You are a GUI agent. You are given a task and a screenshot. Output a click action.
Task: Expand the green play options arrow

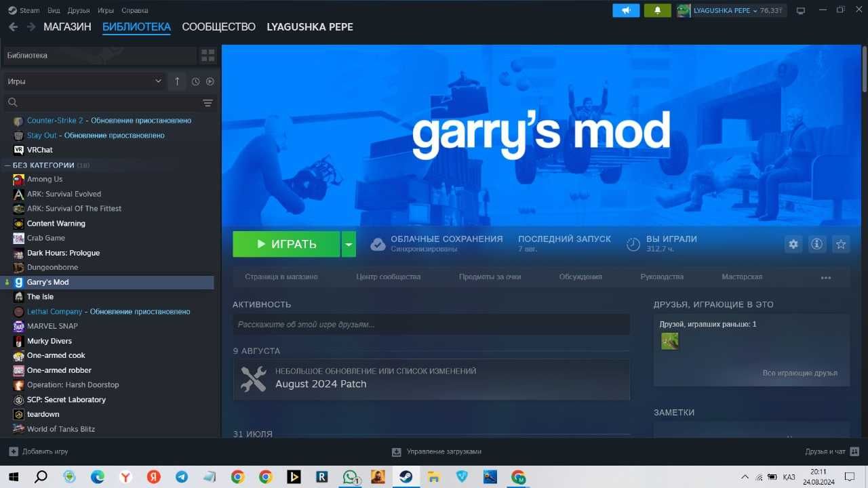click(x=349, y=244)
